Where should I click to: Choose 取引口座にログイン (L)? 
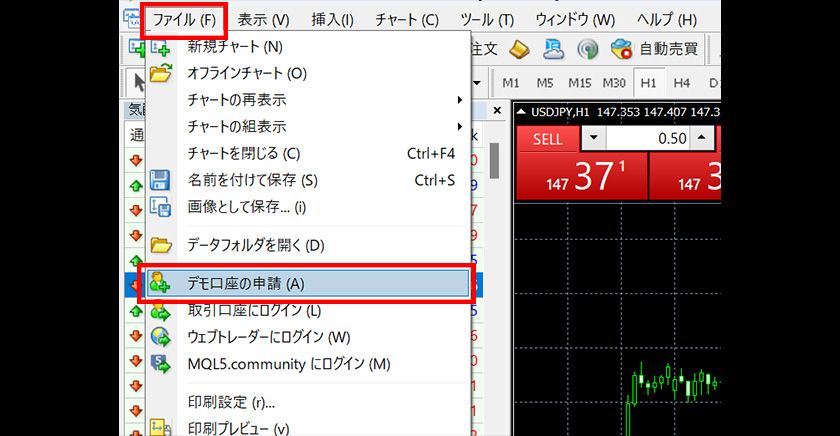308,310
